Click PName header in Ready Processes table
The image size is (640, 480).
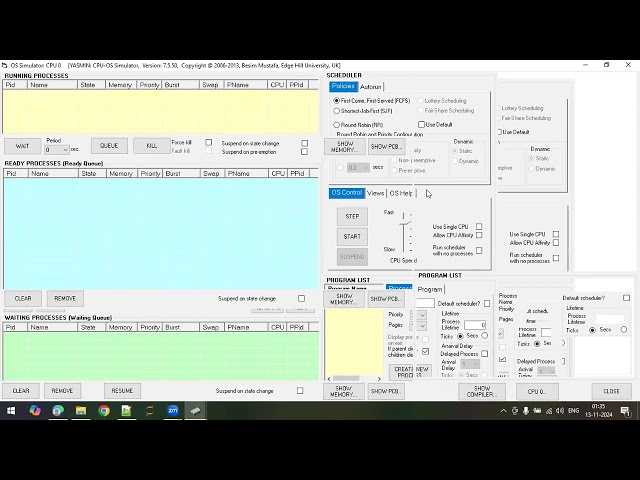tap(247, 173)
